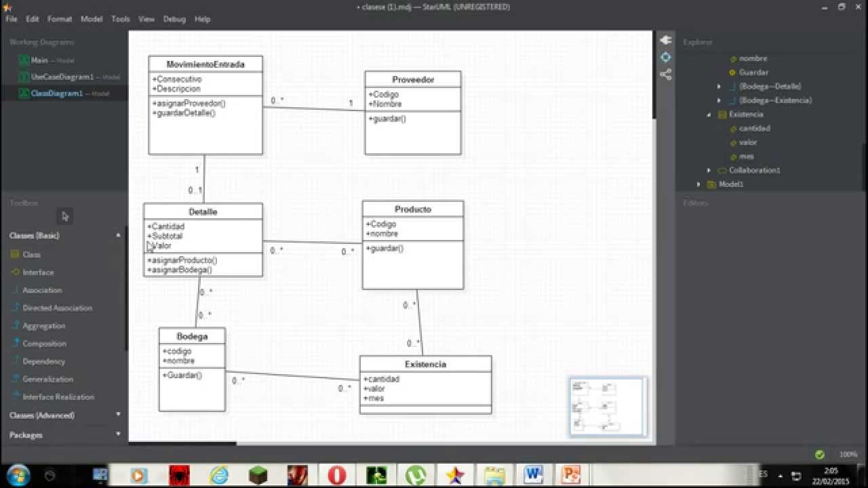The image size is (868, 488).
Task: Expand the Classes (Advanced) toolbox section
Action: coord(43,414)
